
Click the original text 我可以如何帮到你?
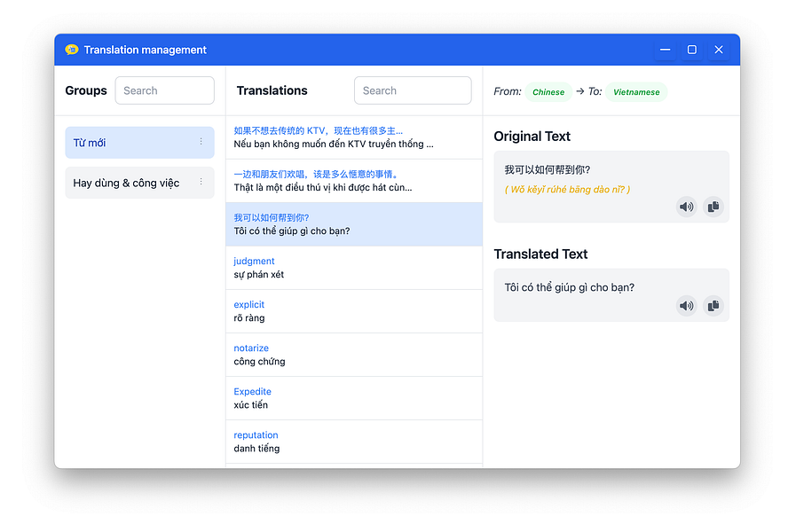[x=548, y=169]
